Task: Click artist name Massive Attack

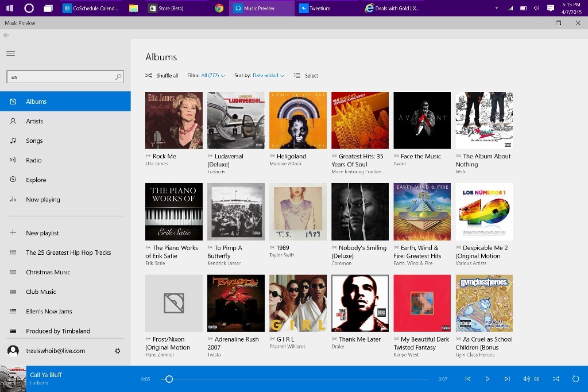Action: [x=286, y=164]
